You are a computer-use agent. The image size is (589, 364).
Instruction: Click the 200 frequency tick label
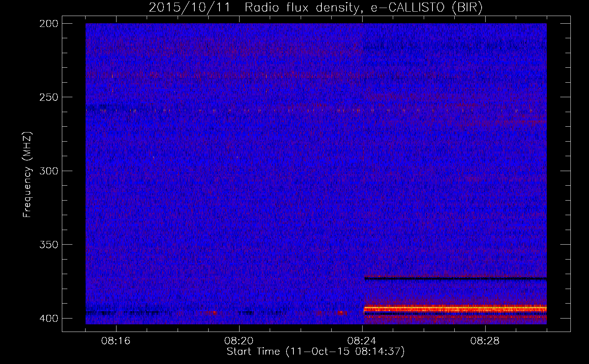coord(48,24)
